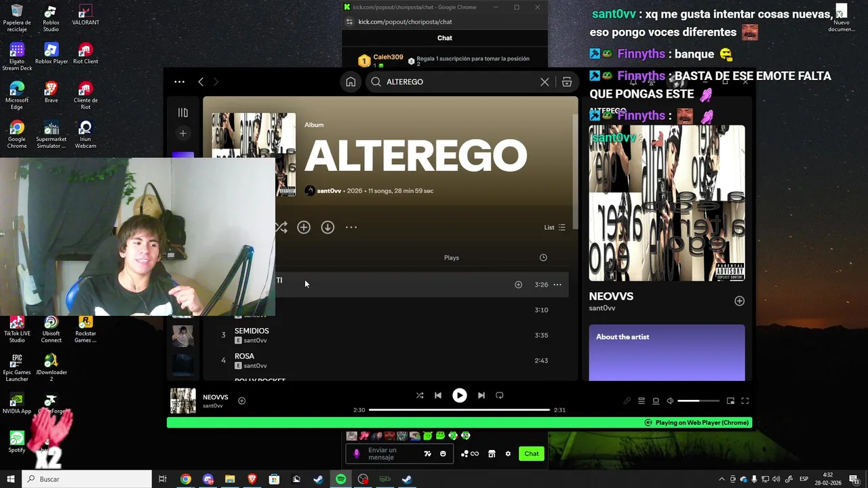Go to Spotify Home
Image resolution: width=868 pixels, height=488 pixels.
pos(351,82)
